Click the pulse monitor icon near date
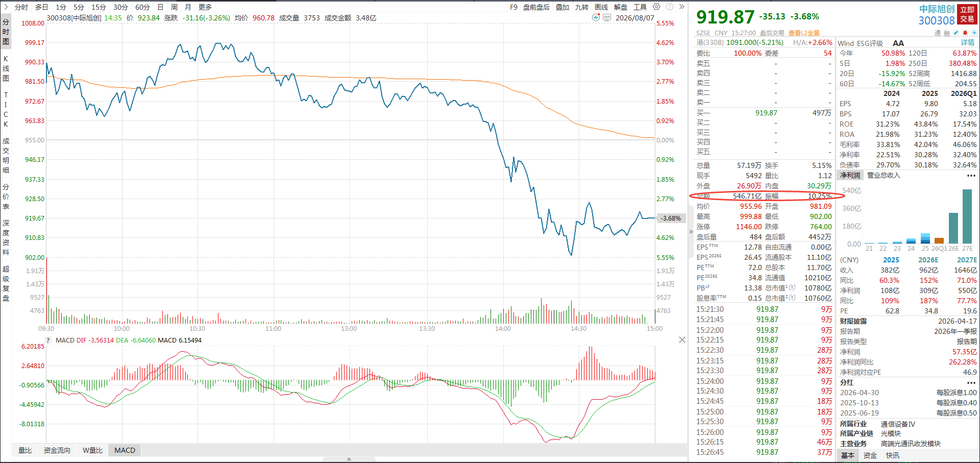Image resolution: width=980 pixels, height=463 pixels. (x=596, y=17)
